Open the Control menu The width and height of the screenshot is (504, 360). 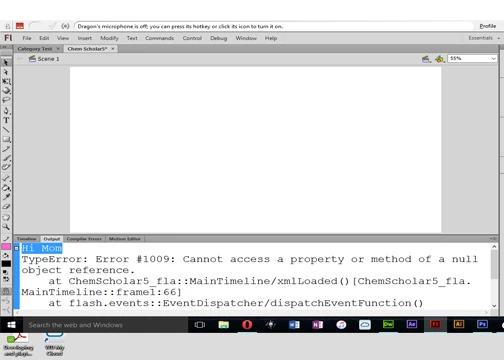pyautogui.click(x=192, y=38)
